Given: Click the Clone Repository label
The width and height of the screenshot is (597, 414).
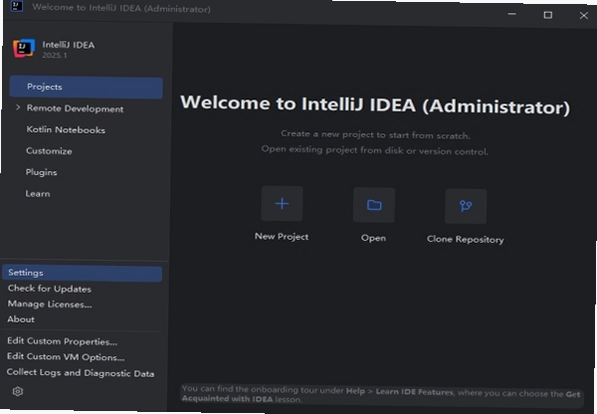Looking at the screenshot, I should [x=465, y=239].
